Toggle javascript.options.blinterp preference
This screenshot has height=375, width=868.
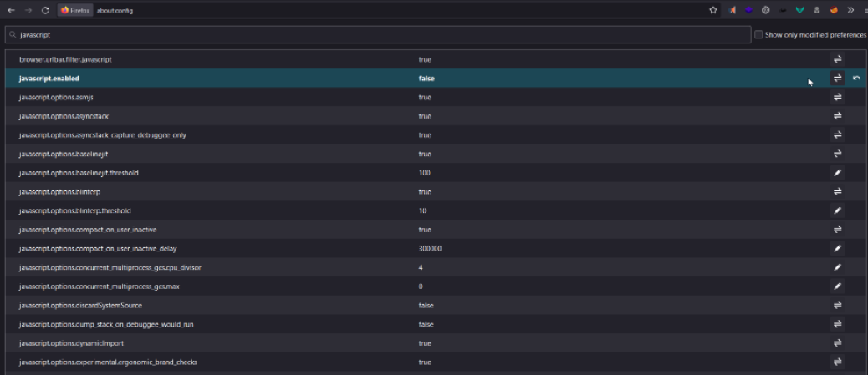(x=838, y=191)
